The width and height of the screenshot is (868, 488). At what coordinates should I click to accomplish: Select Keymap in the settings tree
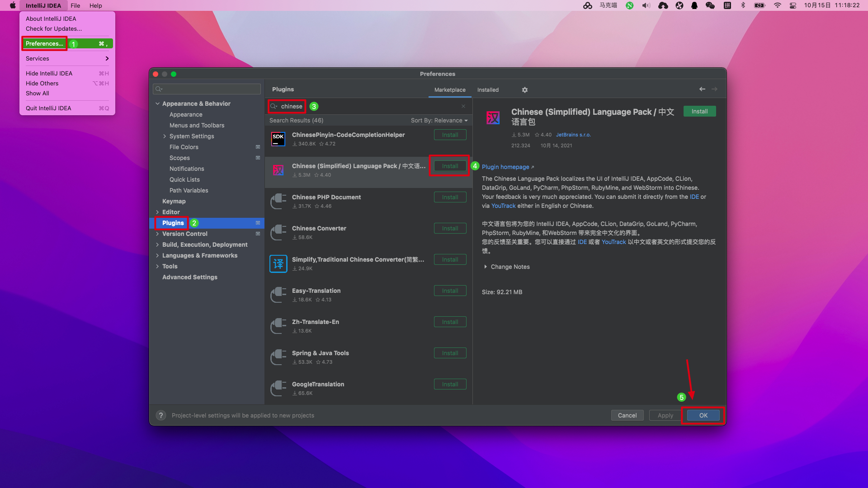[x=174, y=201]
